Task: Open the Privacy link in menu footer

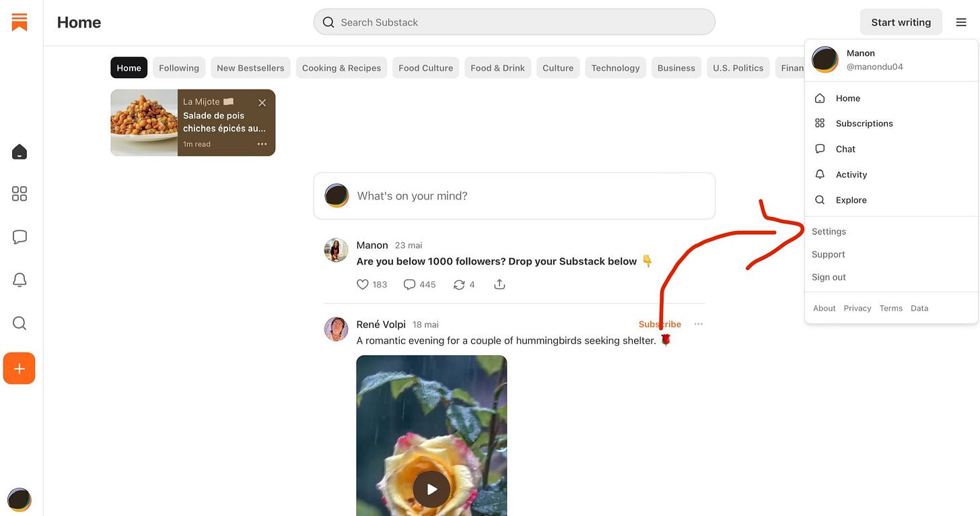Action: click(x=857, y=309)
